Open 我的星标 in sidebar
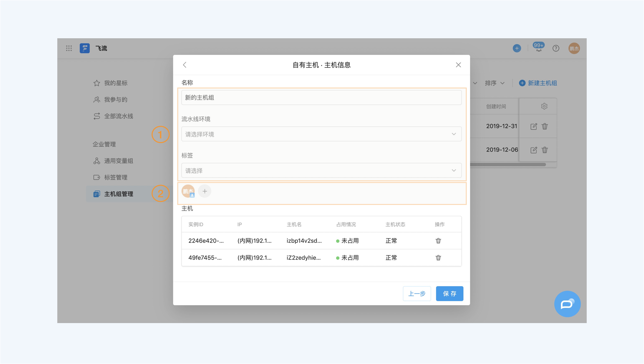Image resolution: width=644 pixels, height=364 pixels. click(x=110, y=83)
